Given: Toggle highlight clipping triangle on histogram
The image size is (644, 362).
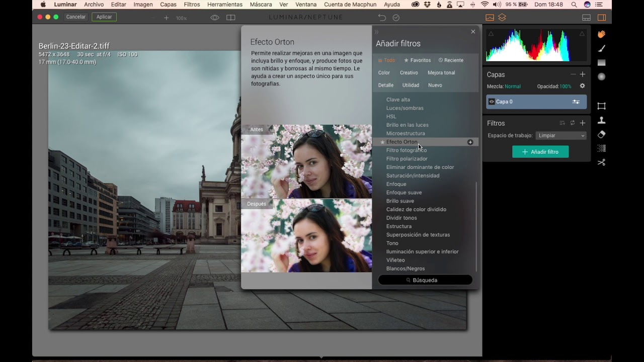Looking at the screenshot, I should coord(582,34).
